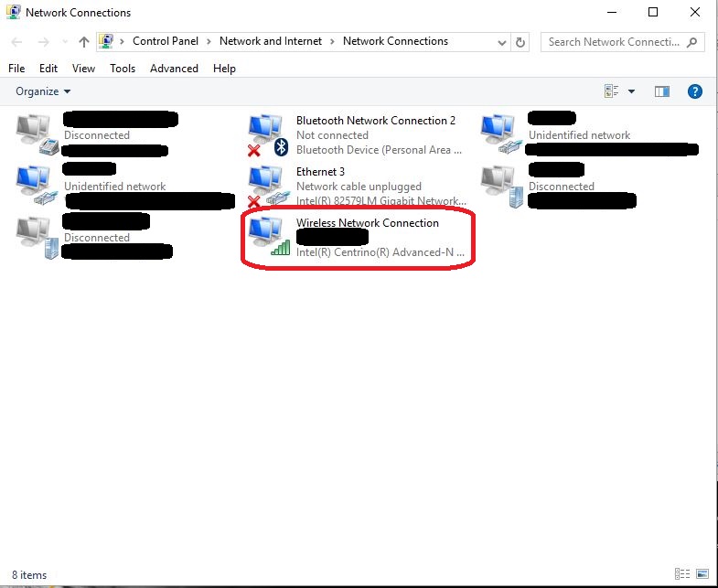
Task: Open the Edit menu
Action: [x=48, y=69]
